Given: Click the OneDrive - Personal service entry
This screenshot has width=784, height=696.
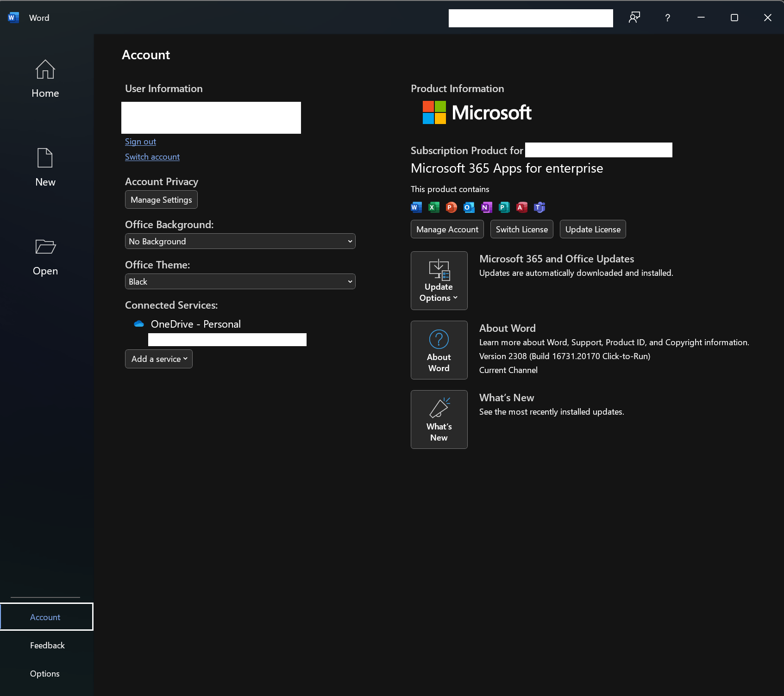Looking at the screenshot, I should (196, 324).
